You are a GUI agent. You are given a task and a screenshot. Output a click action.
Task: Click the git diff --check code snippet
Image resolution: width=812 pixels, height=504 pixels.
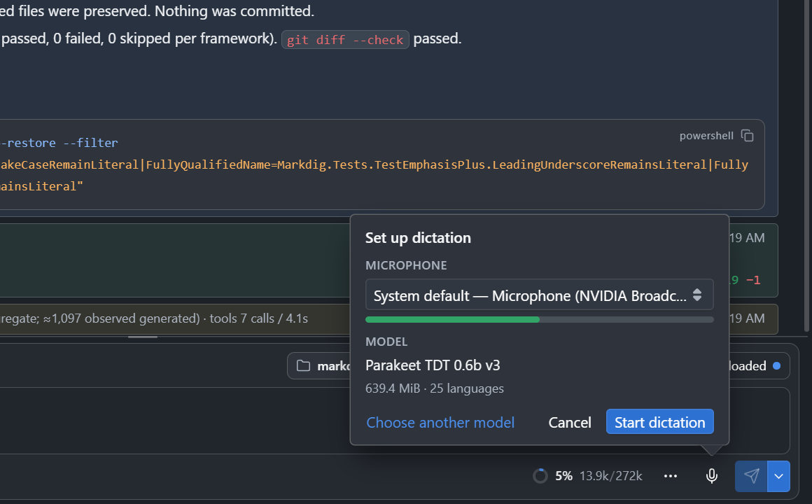tap(345, 40)
